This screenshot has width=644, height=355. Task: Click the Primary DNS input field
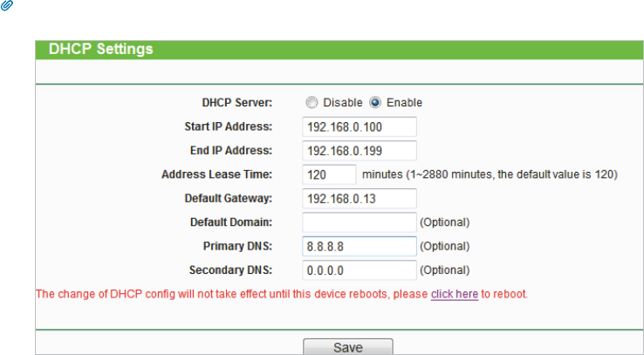[360, 246]
